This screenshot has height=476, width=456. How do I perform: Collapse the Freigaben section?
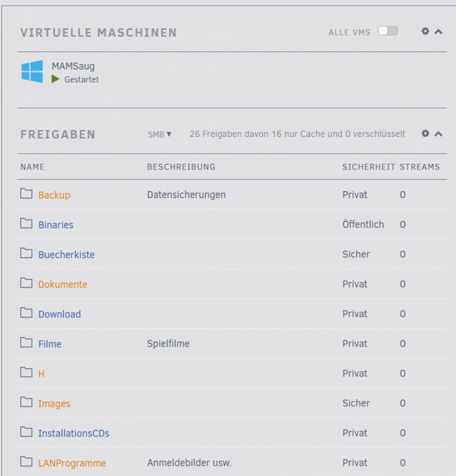tap(438, 134)
